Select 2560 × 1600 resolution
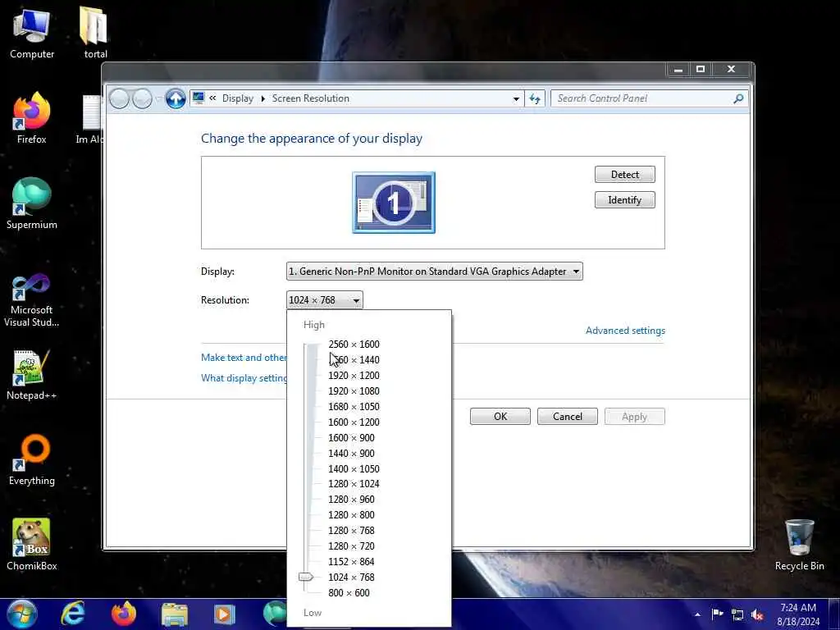This screenshot has height=630, width=840. coord(354,344)
